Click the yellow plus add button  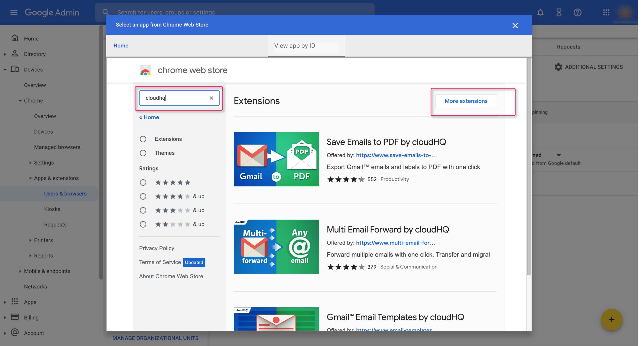pos(611,319)
